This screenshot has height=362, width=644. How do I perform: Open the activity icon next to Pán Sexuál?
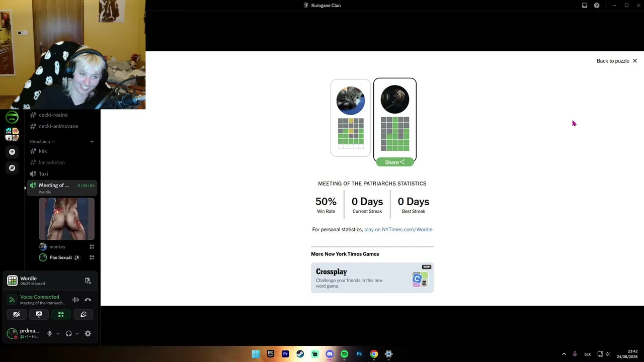click(x=92, y=257)
